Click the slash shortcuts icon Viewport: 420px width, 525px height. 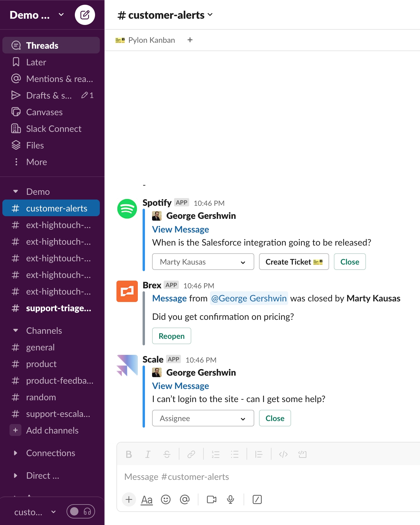[x=257, y=499]
